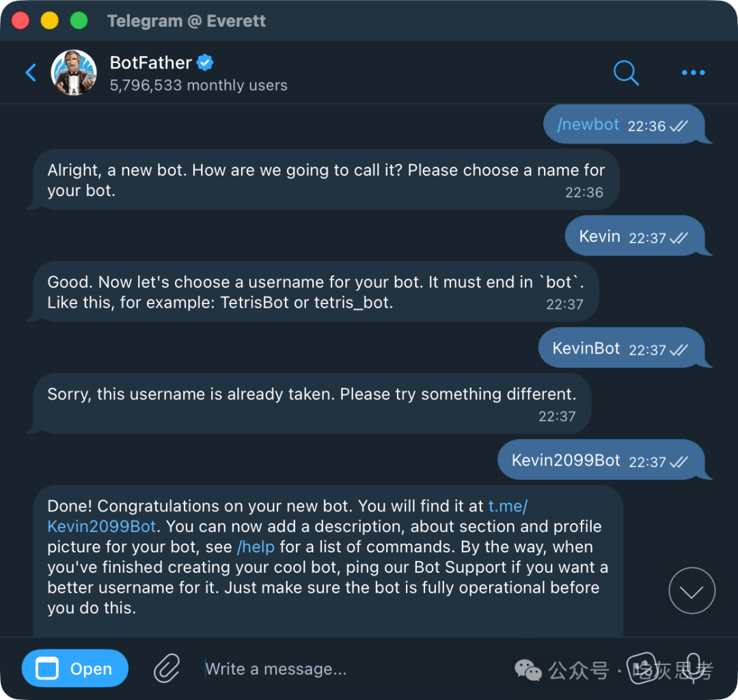
Task: Click the BotFather profile avatar
Action: coord(74,72)
